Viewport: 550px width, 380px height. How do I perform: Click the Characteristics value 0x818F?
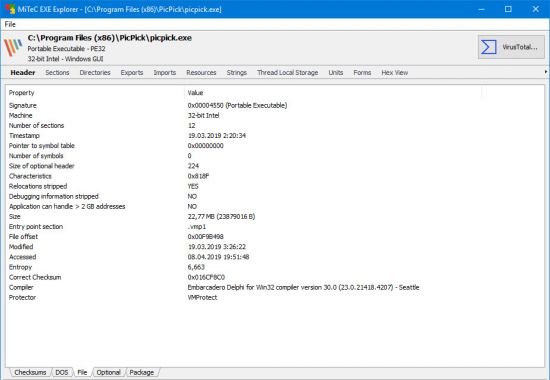click(x=198, y=176)
